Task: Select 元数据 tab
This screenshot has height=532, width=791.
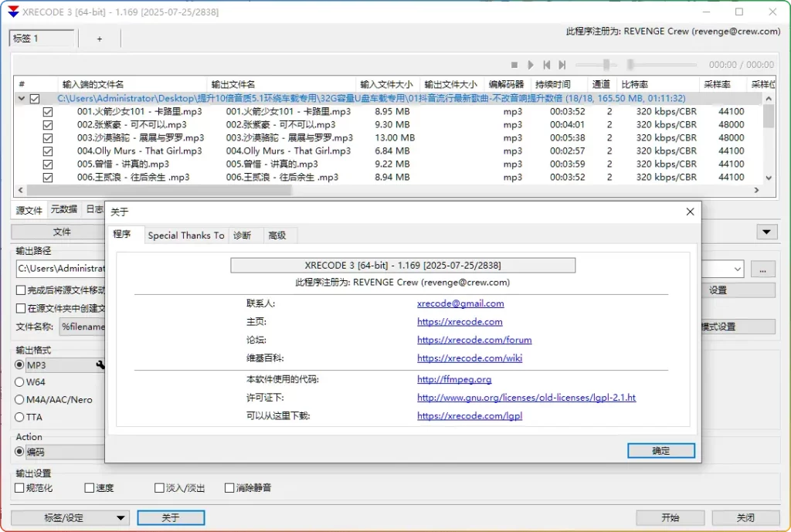Action: pyautogui.click(x=64, y=209)
